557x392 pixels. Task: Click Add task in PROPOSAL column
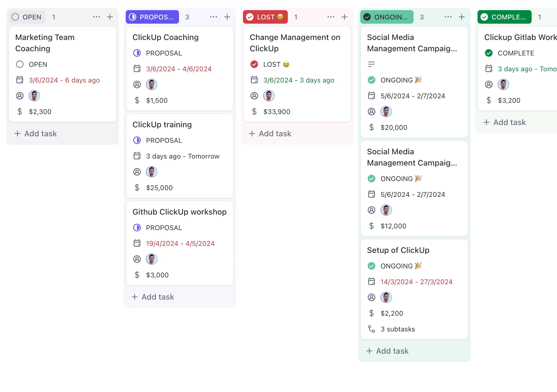153,297
